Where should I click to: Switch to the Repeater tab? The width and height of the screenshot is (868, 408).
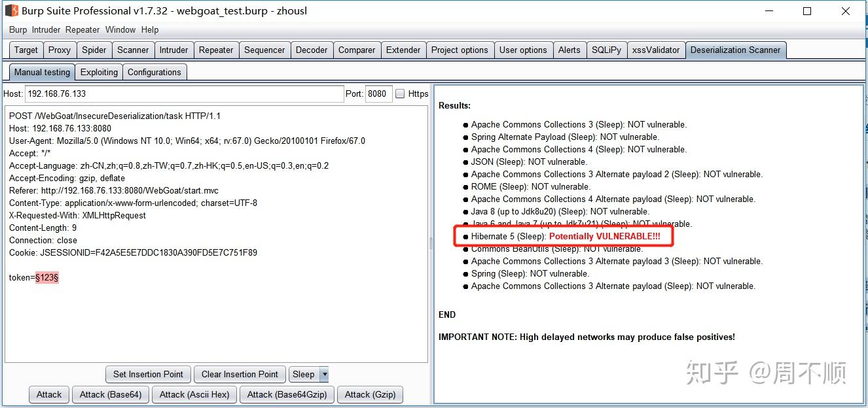click(216, 49)
